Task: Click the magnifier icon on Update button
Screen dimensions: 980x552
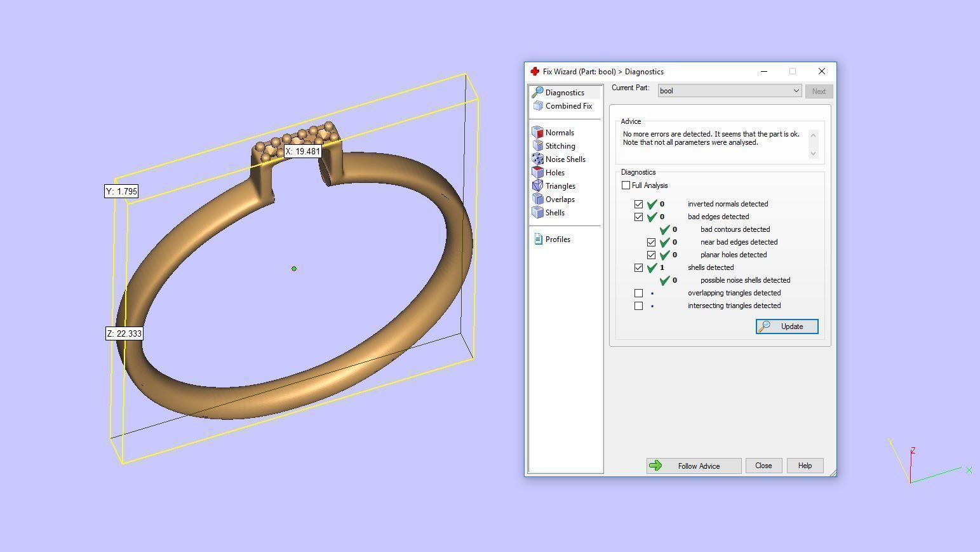Action: click(x=765, y=326)
